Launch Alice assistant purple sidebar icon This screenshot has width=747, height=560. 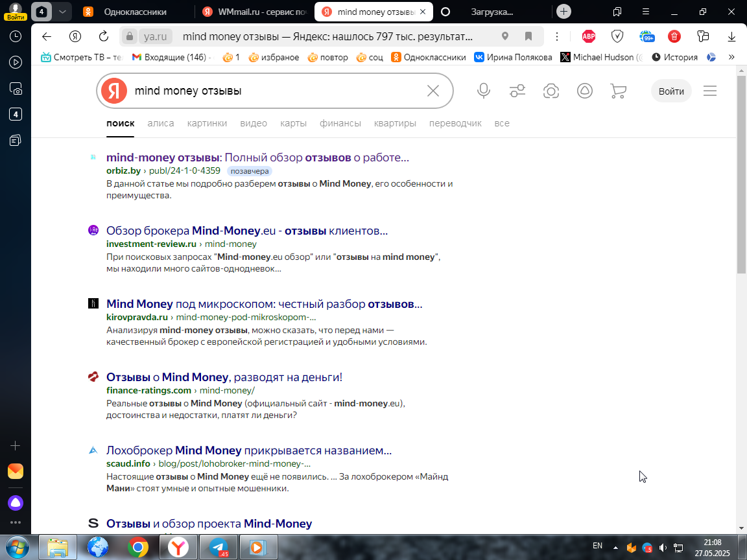click(x=16, y=503)
